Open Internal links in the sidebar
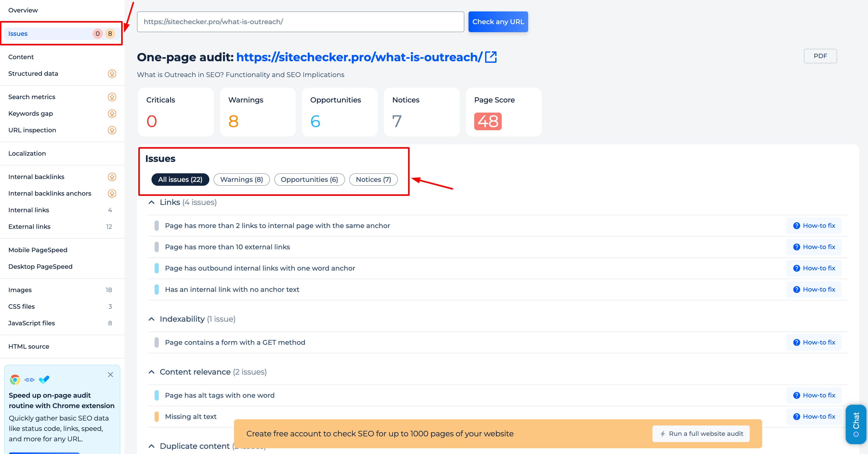 29,210
